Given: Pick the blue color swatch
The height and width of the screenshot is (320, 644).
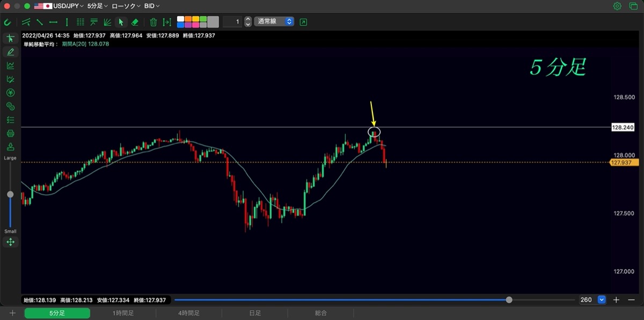Looking at the screenshot, I should [181, 25].
